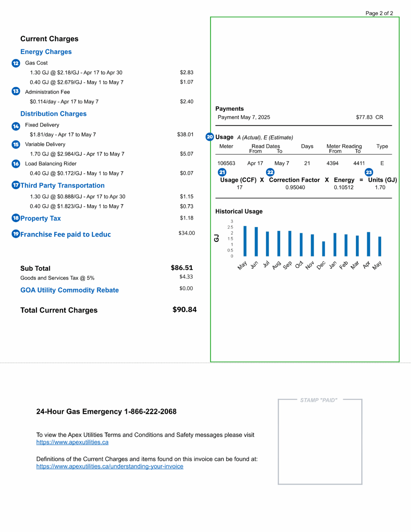Open the apexutilities.ca homepage link
This screenshot has width=411, height=532.
(72, 442)
